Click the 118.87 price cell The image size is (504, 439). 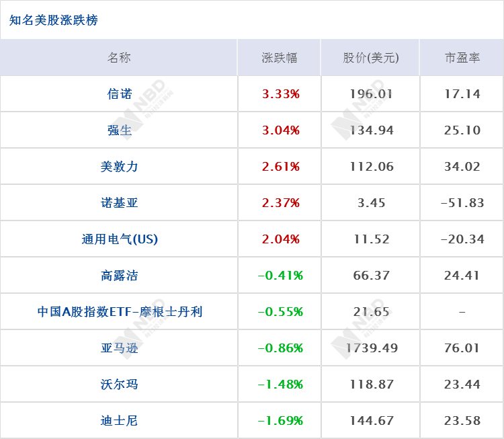tap(371, 385)
